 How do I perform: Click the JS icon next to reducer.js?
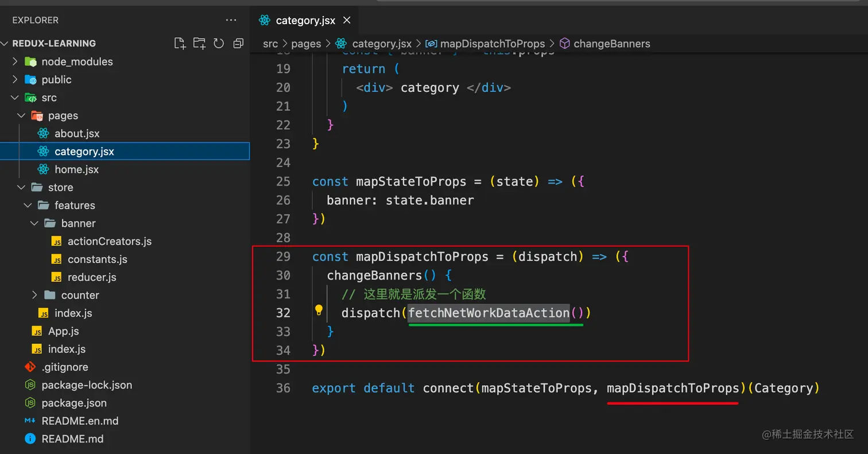click(56, 277)
